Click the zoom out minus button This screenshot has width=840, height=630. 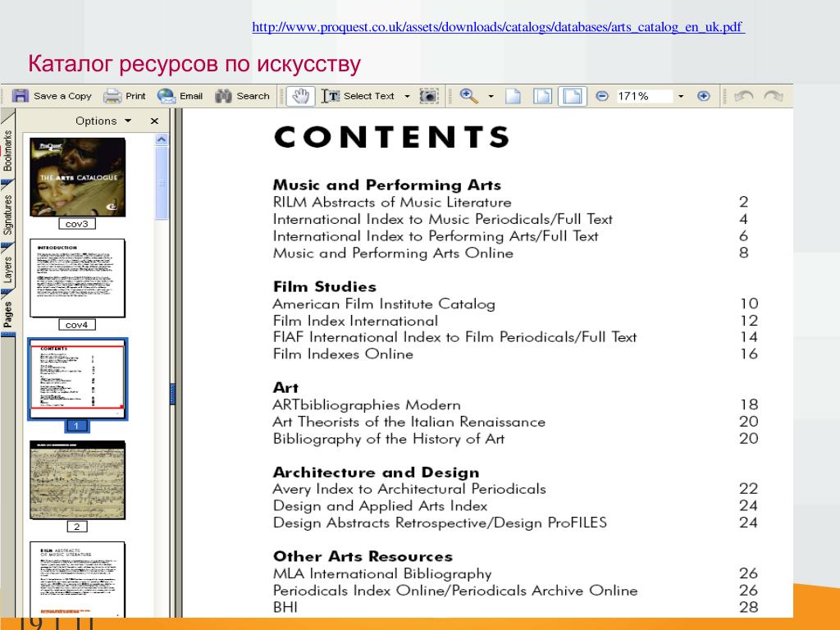coord(602,96)
